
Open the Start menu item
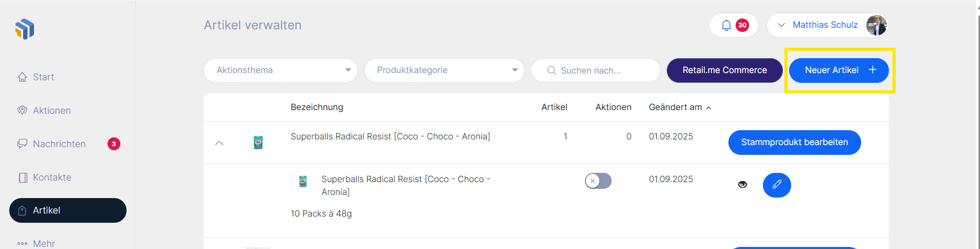(x=43, y=77)
